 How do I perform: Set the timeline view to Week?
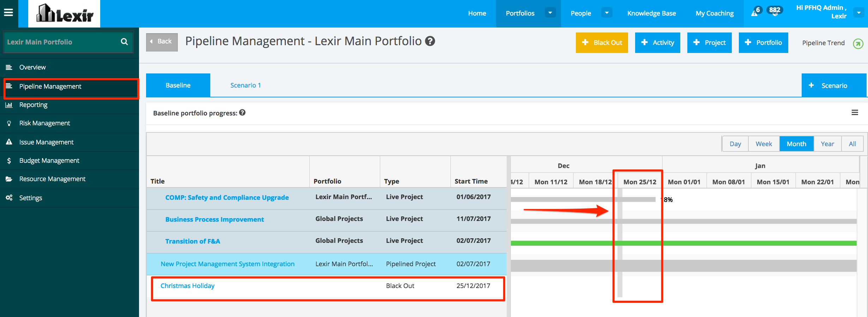click(764, 144)
